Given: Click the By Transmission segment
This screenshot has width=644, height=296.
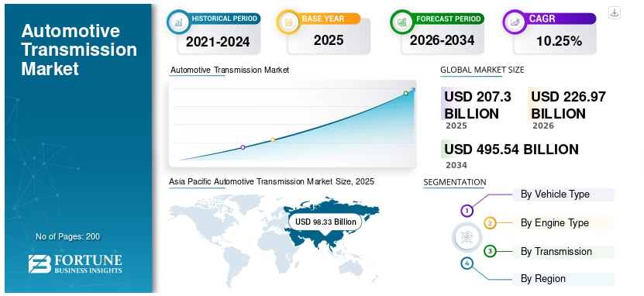Looking at the screenshot, I should point(563,251).
